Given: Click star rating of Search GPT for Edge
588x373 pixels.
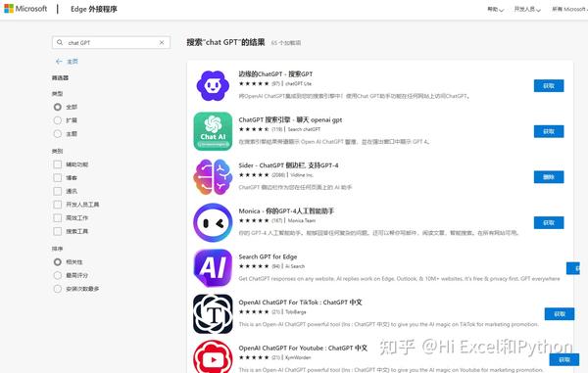Looking at the screenshot, I should pyautogui.click(x=254, y=266).
